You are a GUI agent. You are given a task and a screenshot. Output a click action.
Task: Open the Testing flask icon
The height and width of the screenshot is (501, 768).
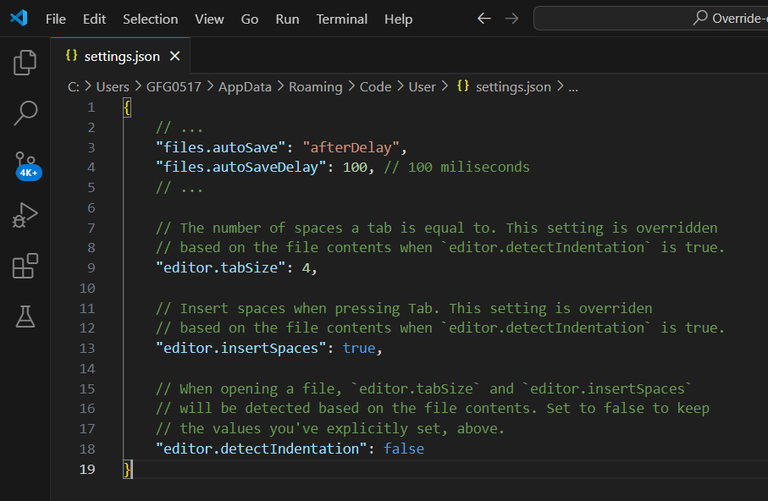pyautogui.click(x=25, y=318)
